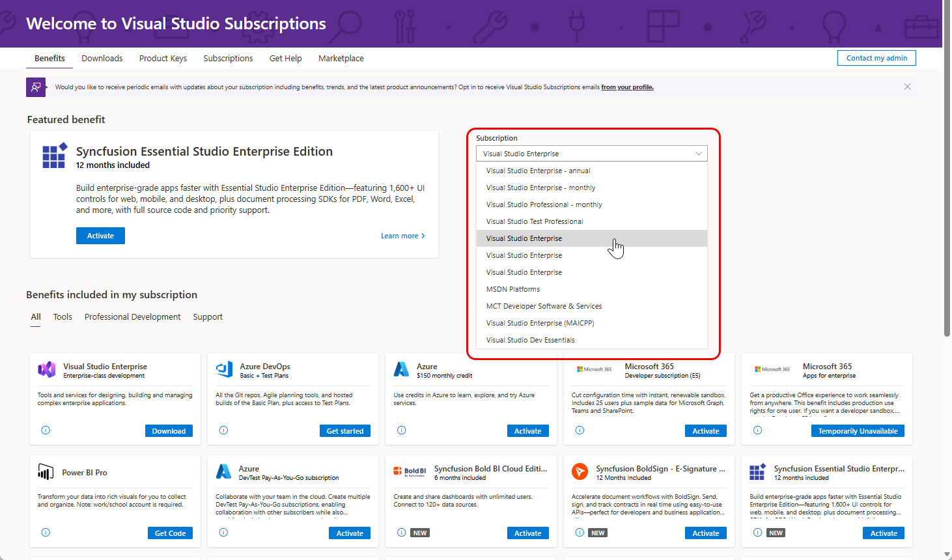
Task: Collapse the Subscription dropdown combo box
Action: point(592,154)
